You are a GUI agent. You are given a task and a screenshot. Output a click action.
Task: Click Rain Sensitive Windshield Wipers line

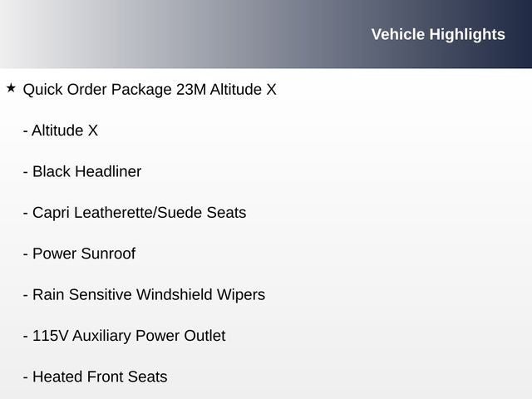click(144, 294)
